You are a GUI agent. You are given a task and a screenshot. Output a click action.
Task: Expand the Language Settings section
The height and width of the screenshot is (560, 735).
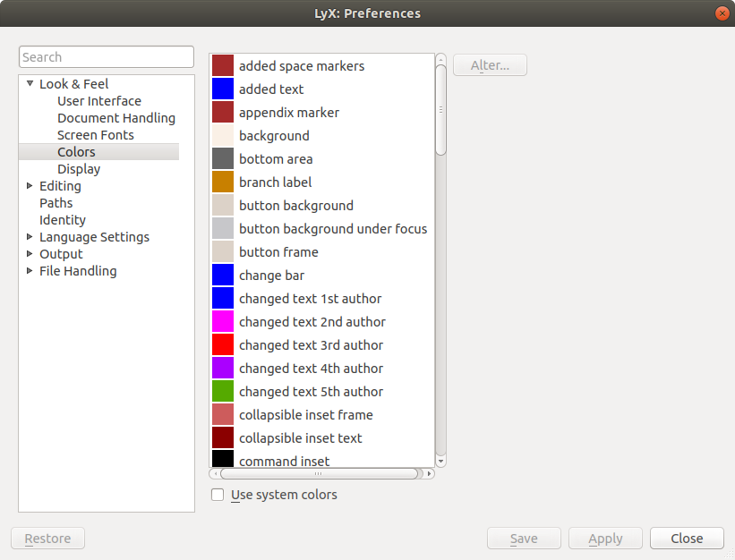[x=30, y=237]
